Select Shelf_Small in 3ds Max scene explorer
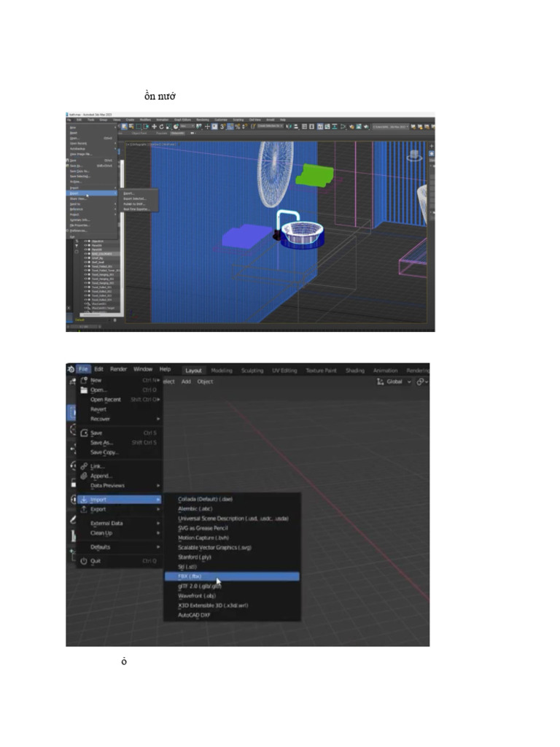The image size is (560, 747). point(98,262)
